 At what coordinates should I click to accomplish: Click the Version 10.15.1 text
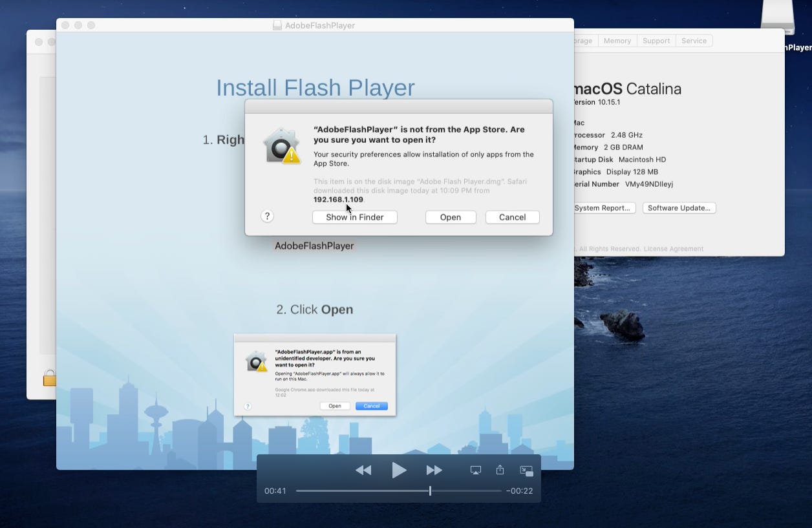click(597, 102)
